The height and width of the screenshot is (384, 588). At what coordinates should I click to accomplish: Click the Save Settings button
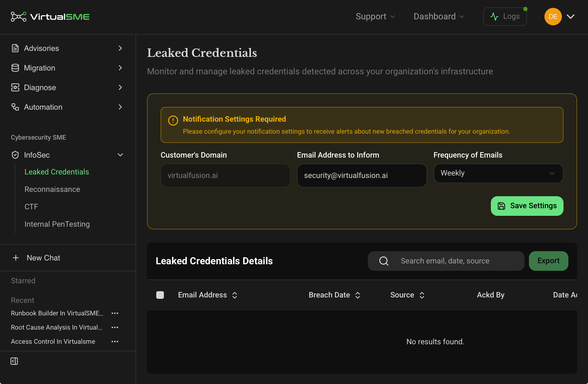click(527, 206)
